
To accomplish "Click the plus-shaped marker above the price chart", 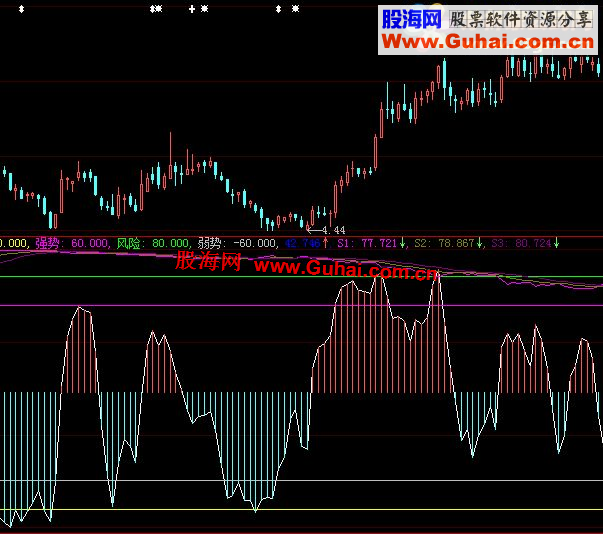I will 192,9.
